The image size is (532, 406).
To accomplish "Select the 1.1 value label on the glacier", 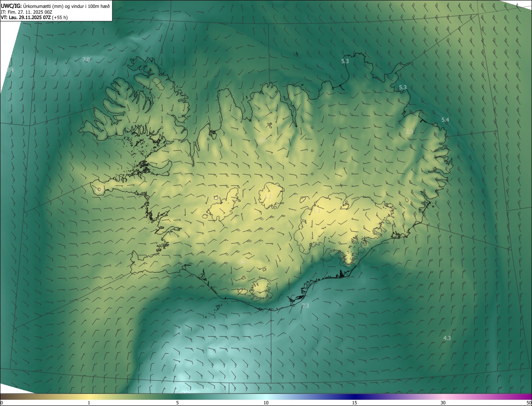I will pos(317,211).
